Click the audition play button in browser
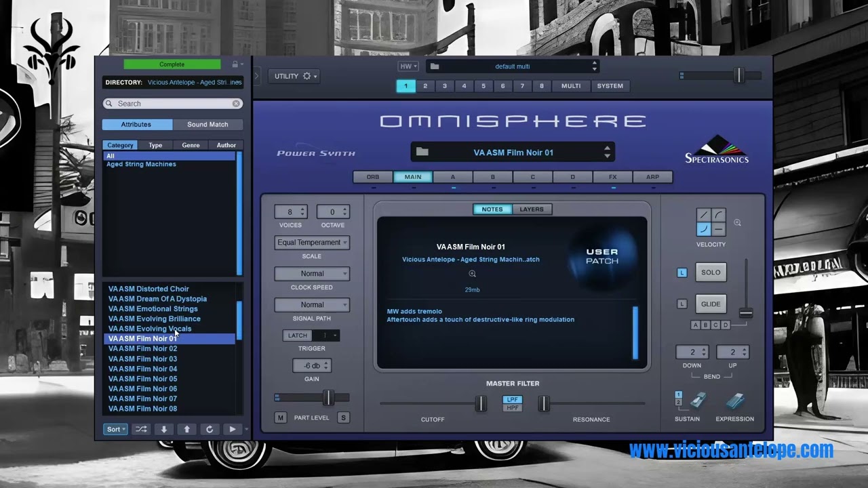Image resolution: width=868 pixels, height=488 pixels. (233, 429)
